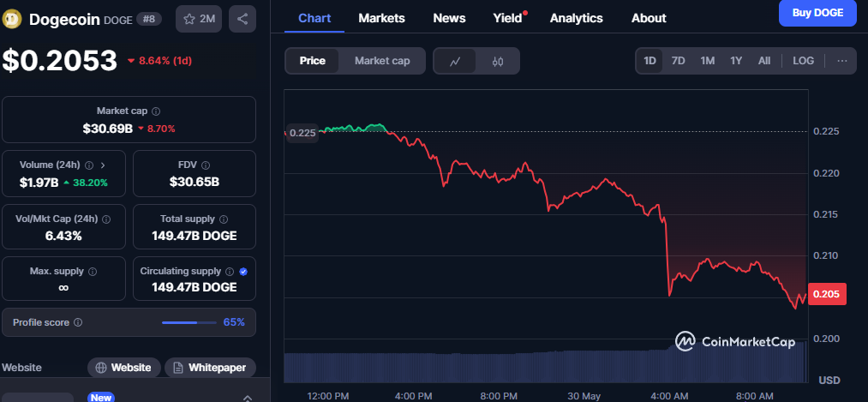
Task: Click the $30.69B market cap value
Action: pyautogui.click(x=107, y=129)
